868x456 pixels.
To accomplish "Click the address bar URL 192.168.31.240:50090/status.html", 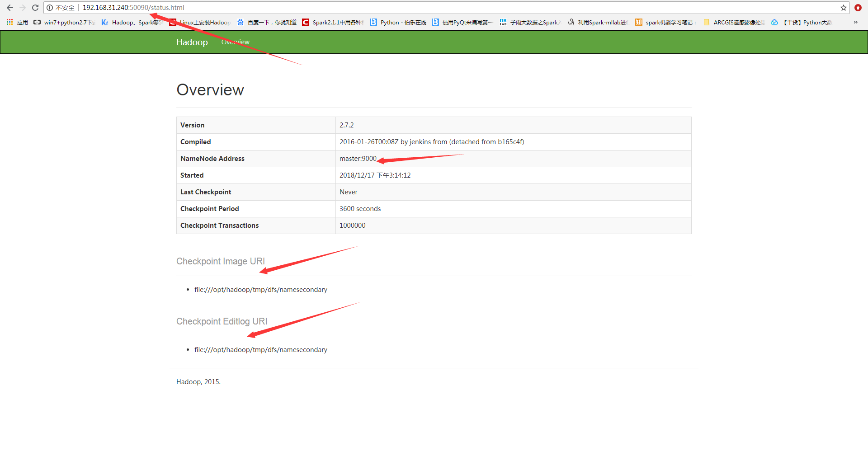I will pyautogui.click(x=133, y=8).
